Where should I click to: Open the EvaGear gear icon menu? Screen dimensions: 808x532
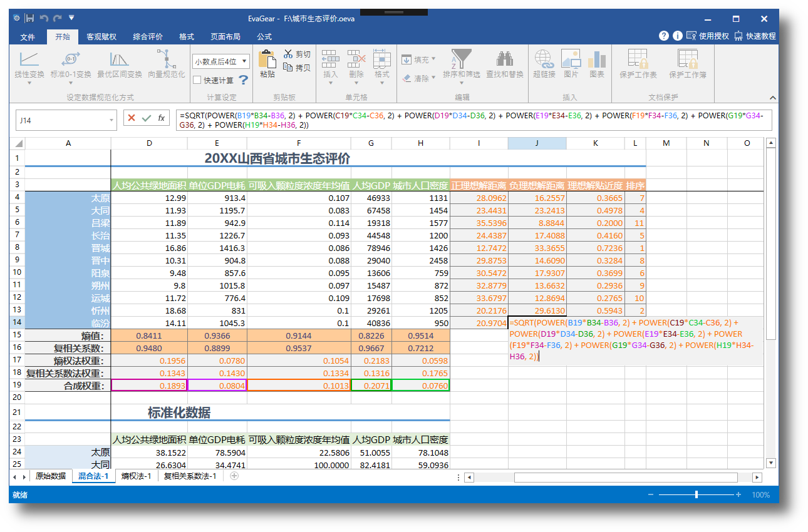[16, 18]
